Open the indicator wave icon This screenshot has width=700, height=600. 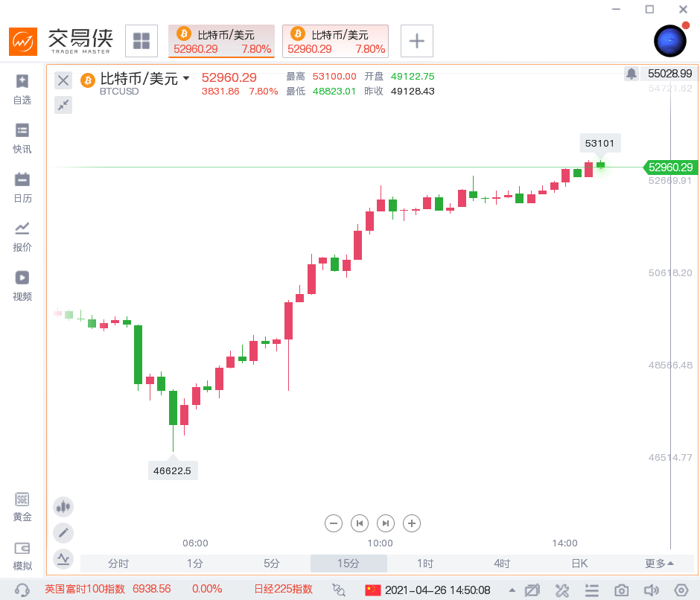coord(63,558)
